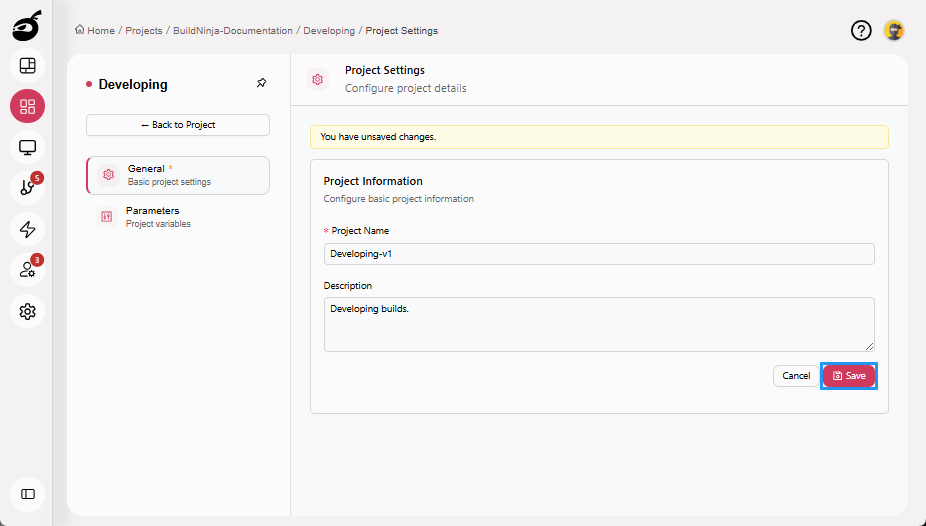This screenshot has height=526, width=926.
Task: Click the Home icon in breadcrumb
Action: 79,30
